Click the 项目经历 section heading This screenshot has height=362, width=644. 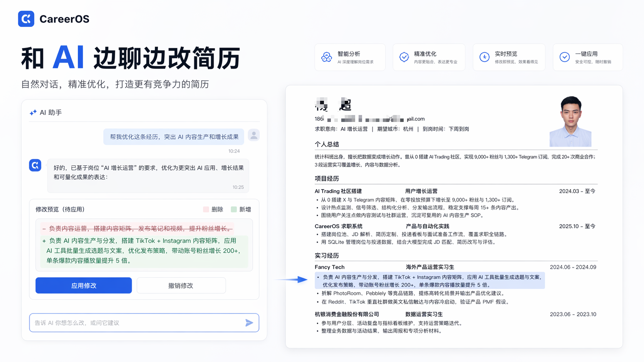327,178
